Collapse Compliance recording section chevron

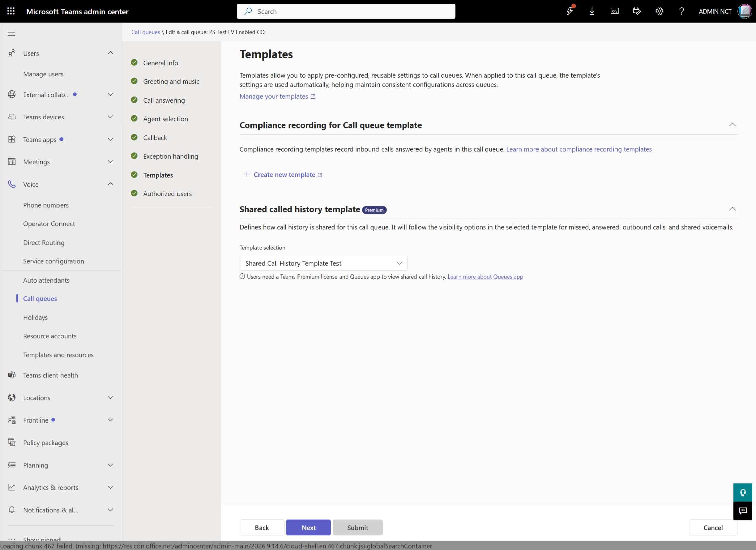(732, 125)
